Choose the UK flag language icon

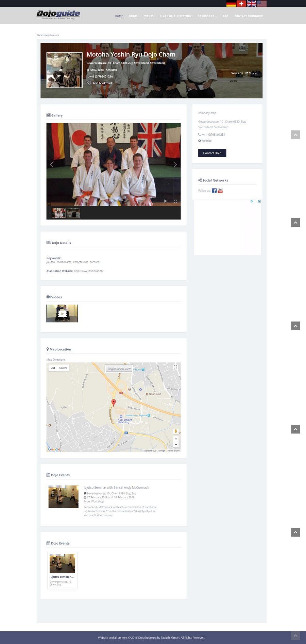tap(251, 4)
